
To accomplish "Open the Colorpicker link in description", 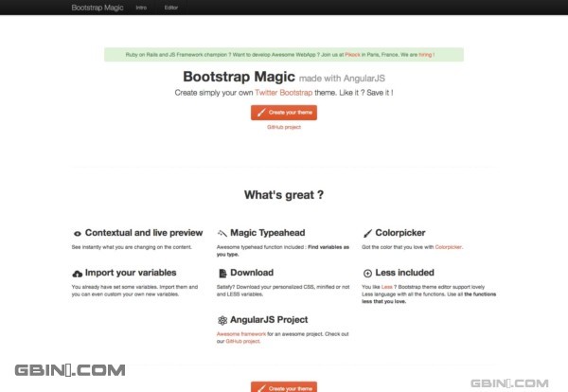I will 448,247.
